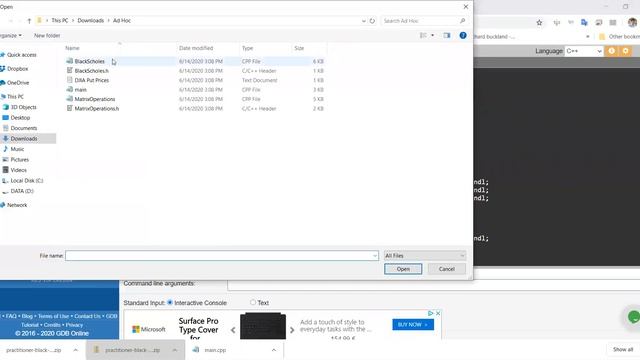Open the Other bookmarks folder
Viewport: 640px width, 360px height.
pyautogui.click(x=620, y=36)
